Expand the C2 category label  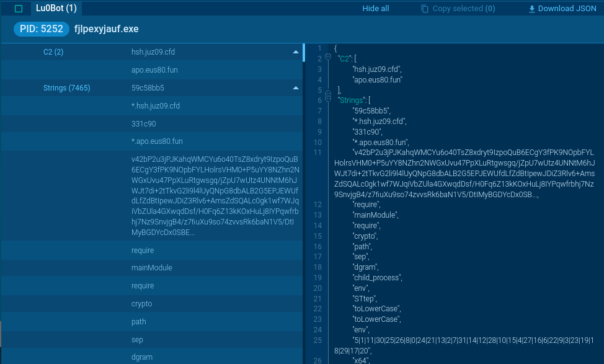point(53,51)
